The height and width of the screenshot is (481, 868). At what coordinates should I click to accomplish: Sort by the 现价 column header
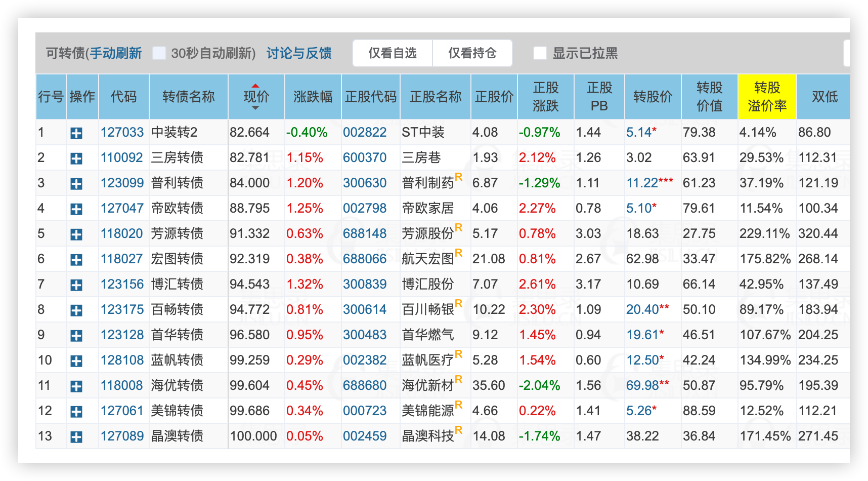[x=256, y=97]
